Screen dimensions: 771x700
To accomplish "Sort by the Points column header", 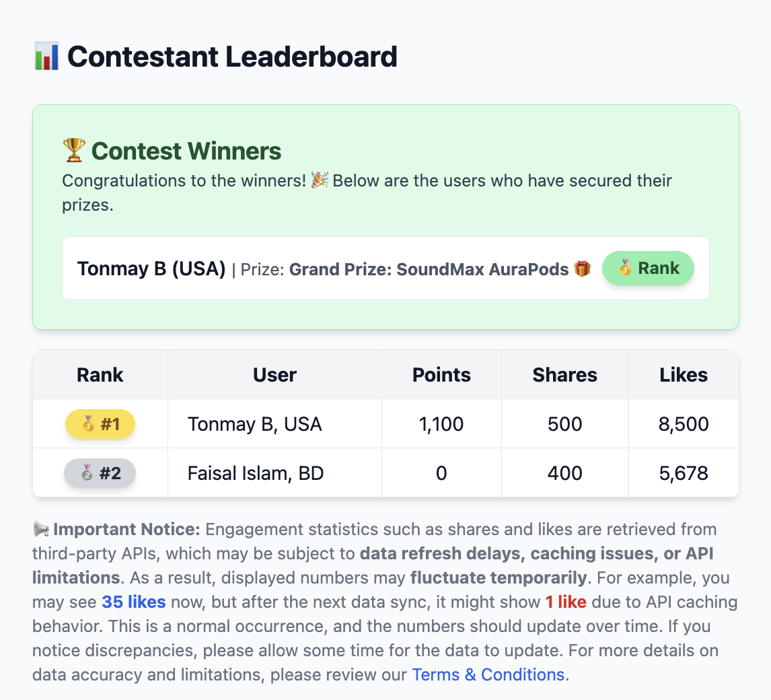I will point(441,375).
